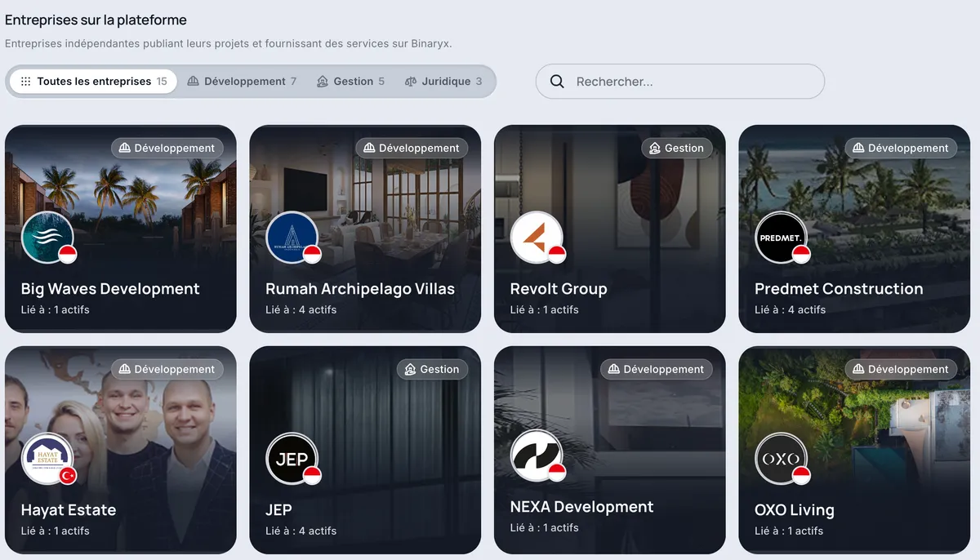Click the Revolt Group logo

point(537,238)
